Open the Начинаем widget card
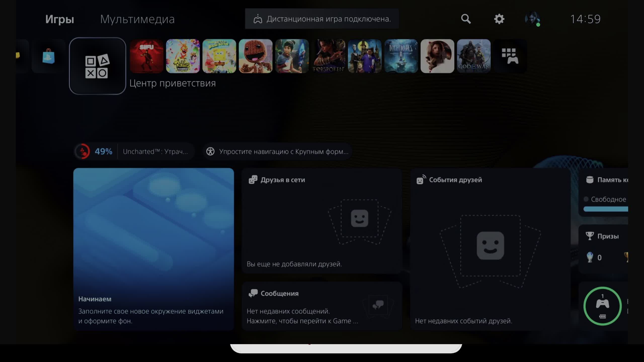The image size is (644, 362). coord(153,249)
